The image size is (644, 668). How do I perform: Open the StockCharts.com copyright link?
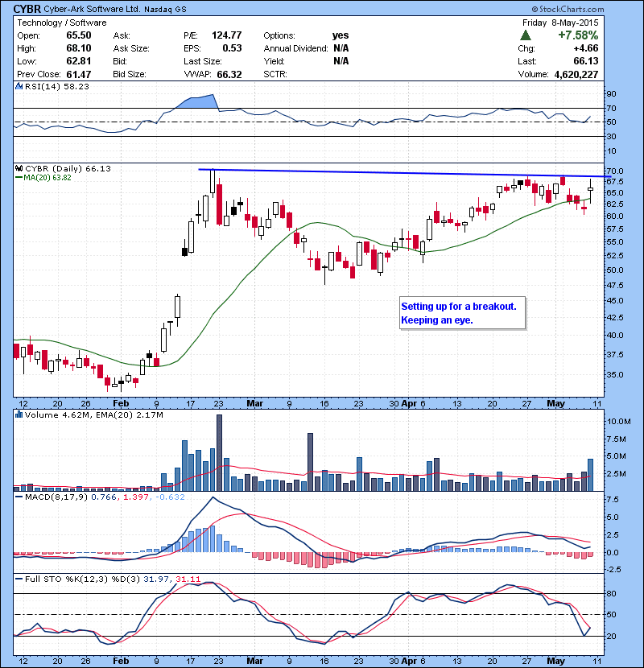tap(568, 9)
